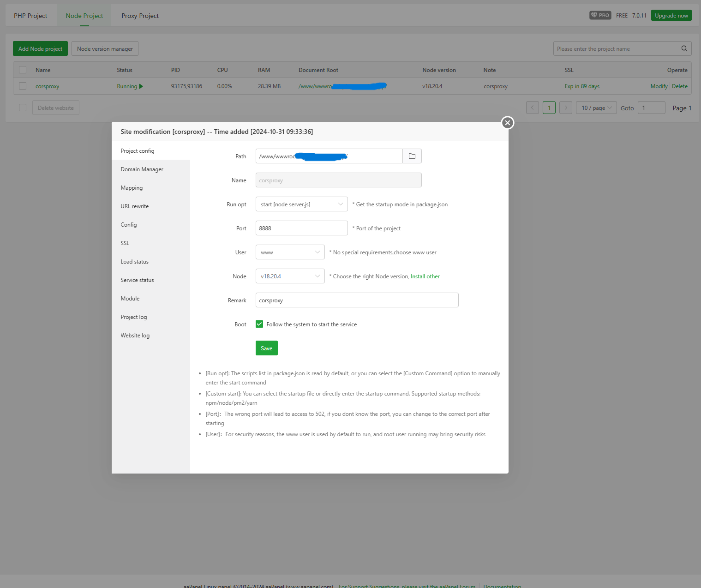Close the Site modification dialog
Viewport: 701px width, 588px height.
(507, 123)
